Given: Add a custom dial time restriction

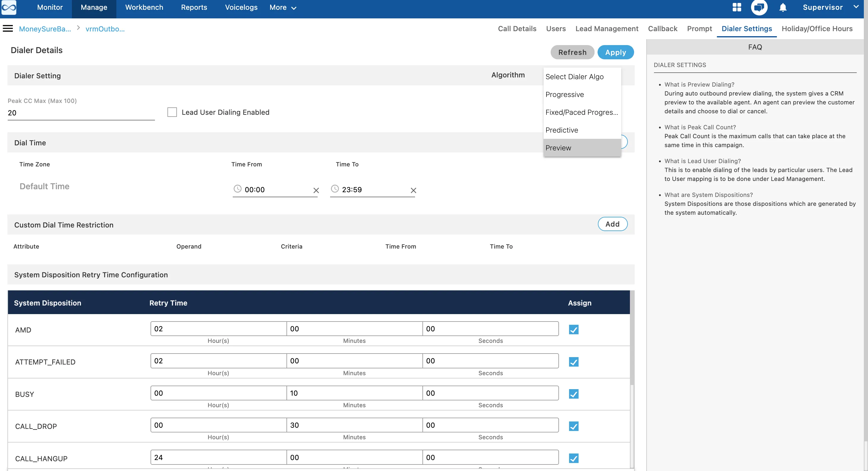Looking at the screenshot, I should tap(612, 224).
